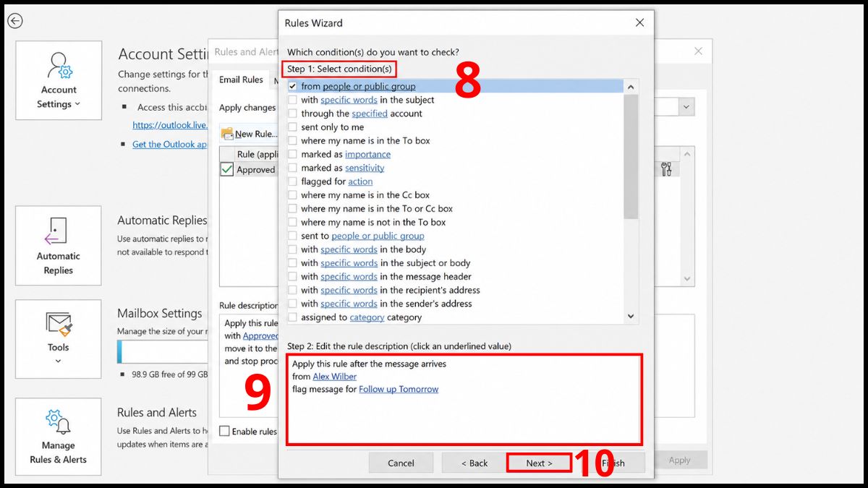The width and height of the screenshot is (868, 488).
Task: Check the 'sent only to me' condition
Action: (292, 127)
